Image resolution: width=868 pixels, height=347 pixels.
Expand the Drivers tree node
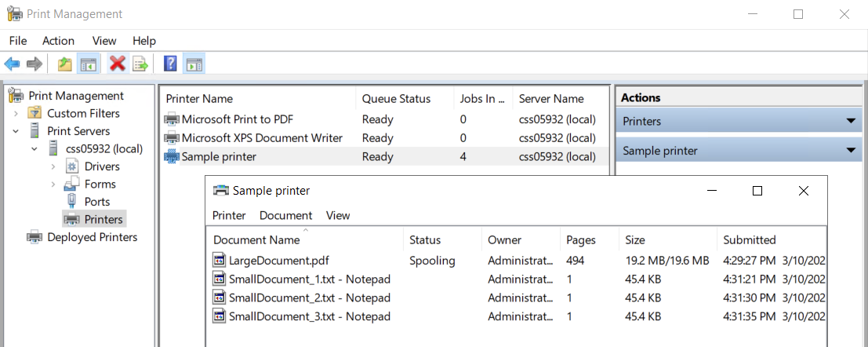(53, 166)
